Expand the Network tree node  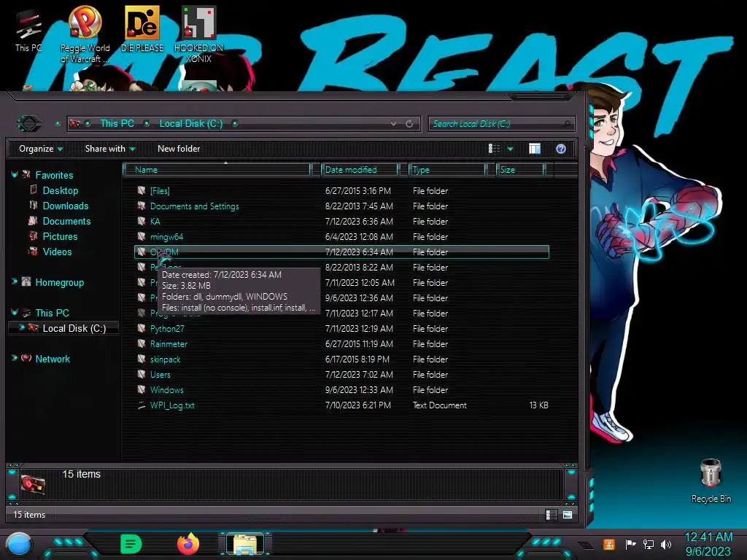(x=15, y=358)
